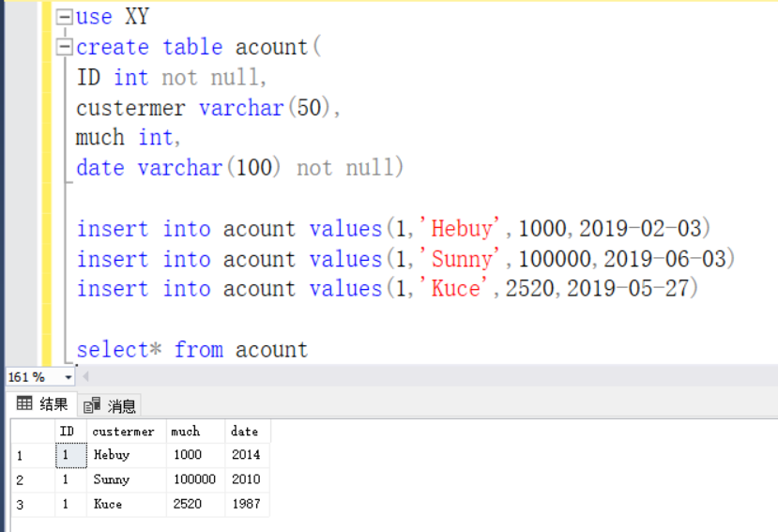Click 2019-02-03 in first insert line
The image size is (778, 532).
[641, 228]
